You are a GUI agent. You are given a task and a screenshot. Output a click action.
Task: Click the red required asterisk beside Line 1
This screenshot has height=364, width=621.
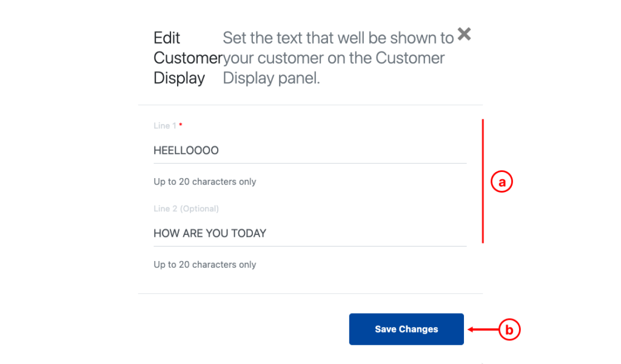(x=181, y=125)
